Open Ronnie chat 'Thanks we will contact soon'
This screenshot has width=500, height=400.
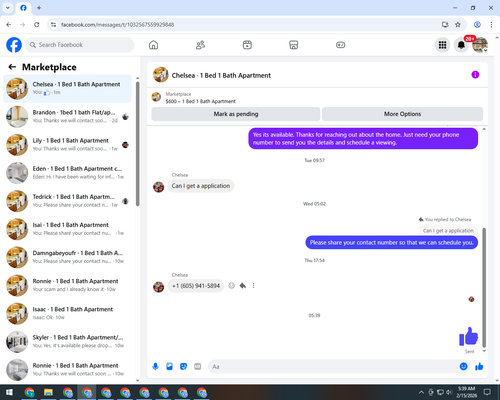pyautogui.click(x=67, y=370)
